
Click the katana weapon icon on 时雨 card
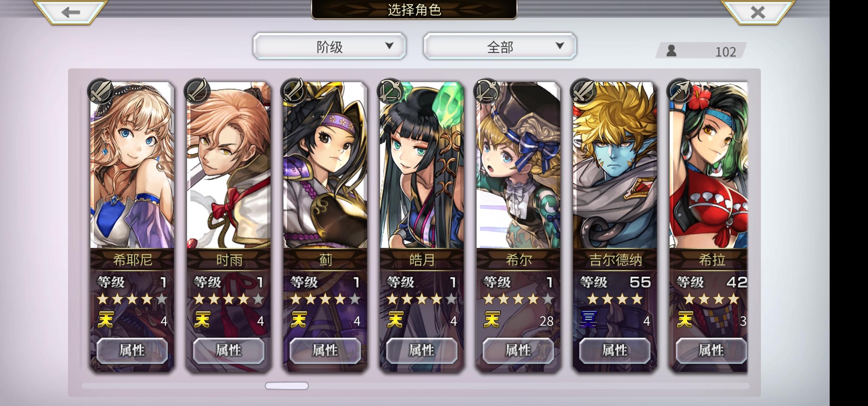click(197, 91)
